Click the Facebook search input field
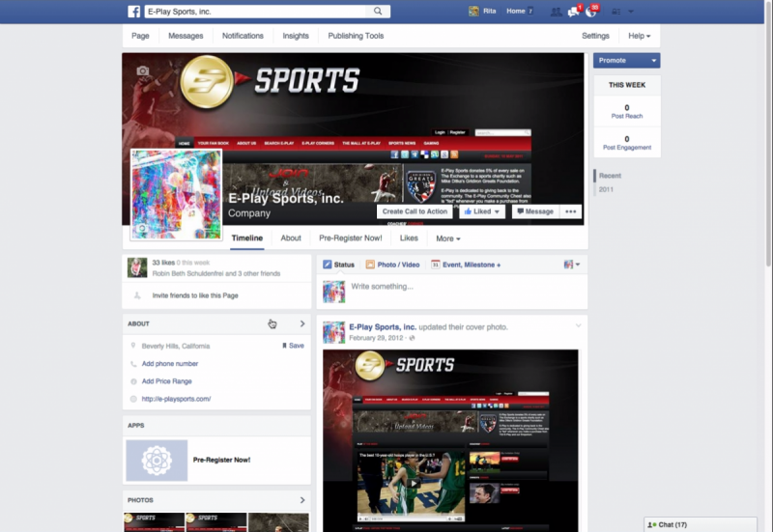 tap(255, 12)
